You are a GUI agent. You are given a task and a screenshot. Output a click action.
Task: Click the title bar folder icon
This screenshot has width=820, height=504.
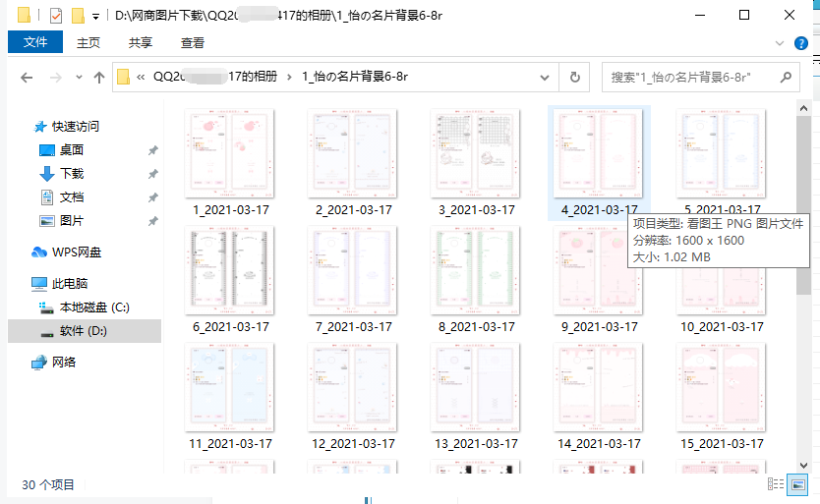click(24, 15)
